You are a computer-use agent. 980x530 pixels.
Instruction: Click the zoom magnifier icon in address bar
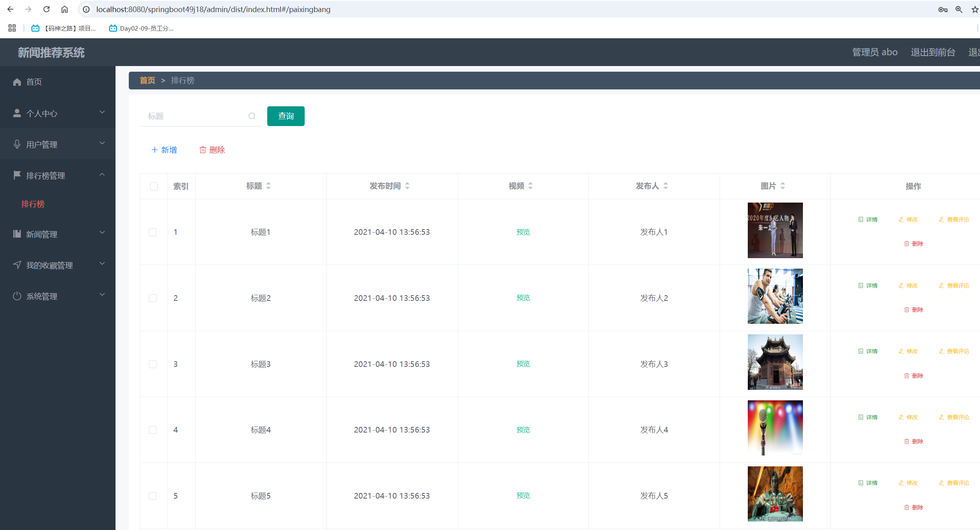[x=959, y=9]
